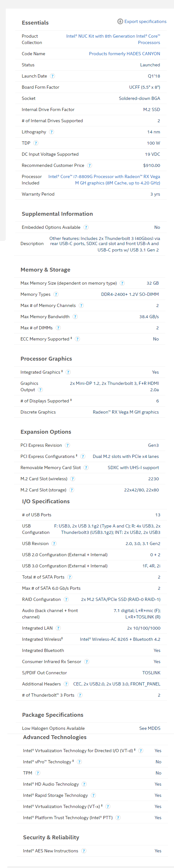Click help icon beside Intel AES New Instructions

[x=84, y=851]
